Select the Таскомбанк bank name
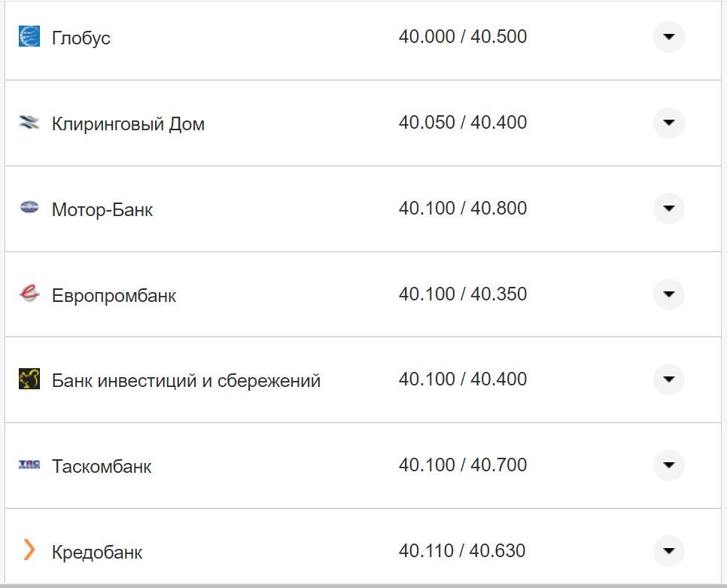 pos(102,466)
